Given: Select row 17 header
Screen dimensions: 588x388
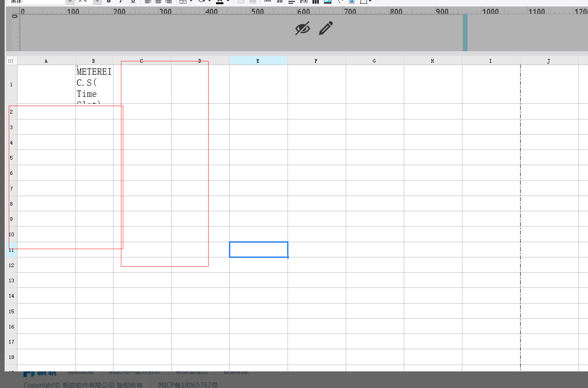Looking at the screenshot, I should [x=11, y=341].
